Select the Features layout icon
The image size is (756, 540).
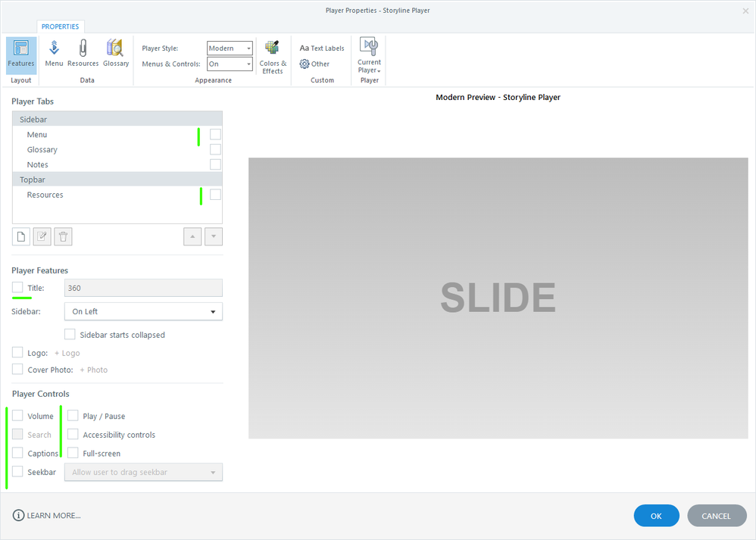coord(21,54)
